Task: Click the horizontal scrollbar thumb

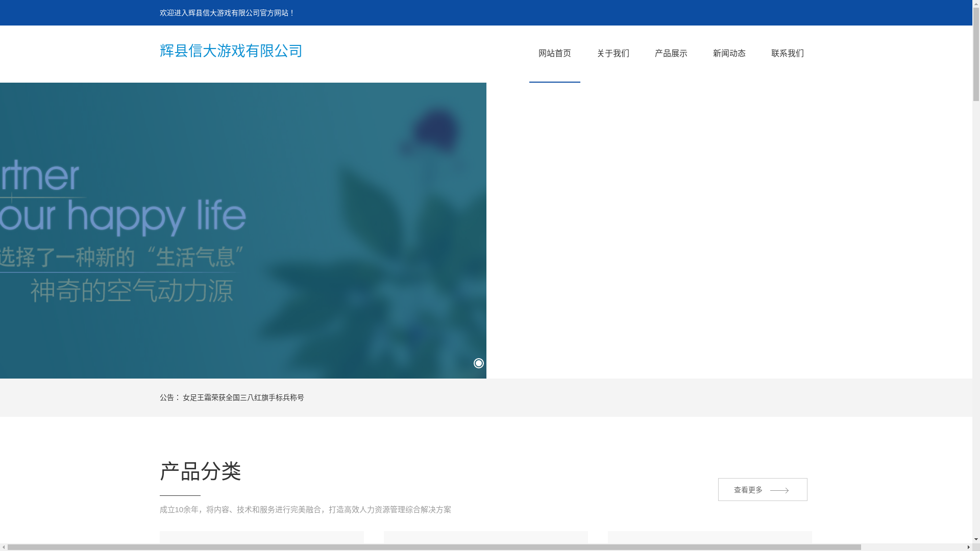Action: (x=434, y=547)
